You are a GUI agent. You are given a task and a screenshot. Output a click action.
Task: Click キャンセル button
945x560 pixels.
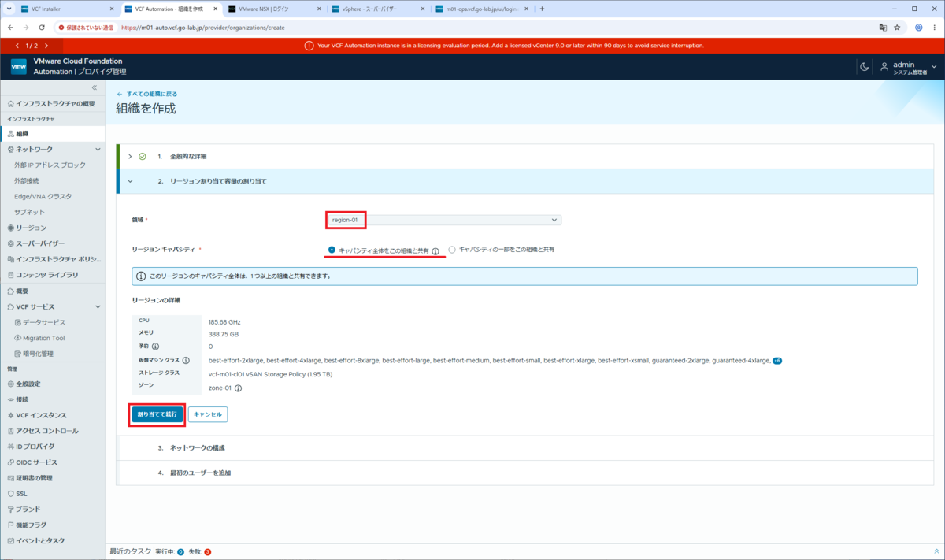click(208, 414)
